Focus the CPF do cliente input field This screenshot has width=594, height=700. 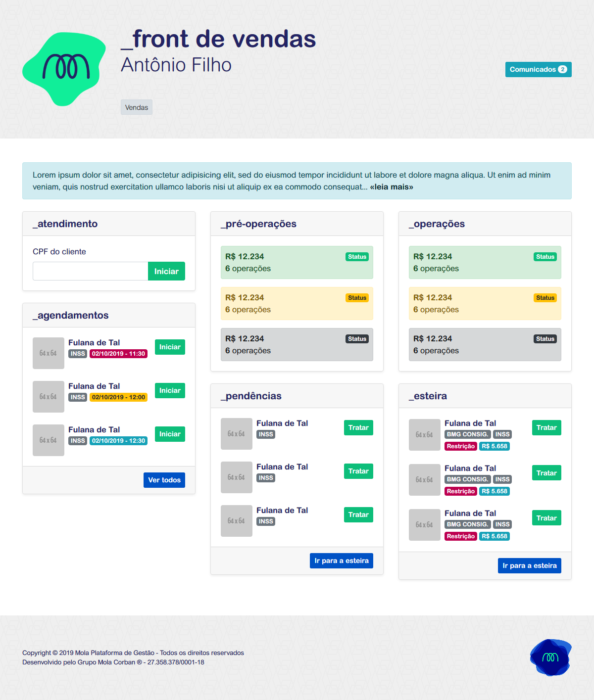pos(91,271)
